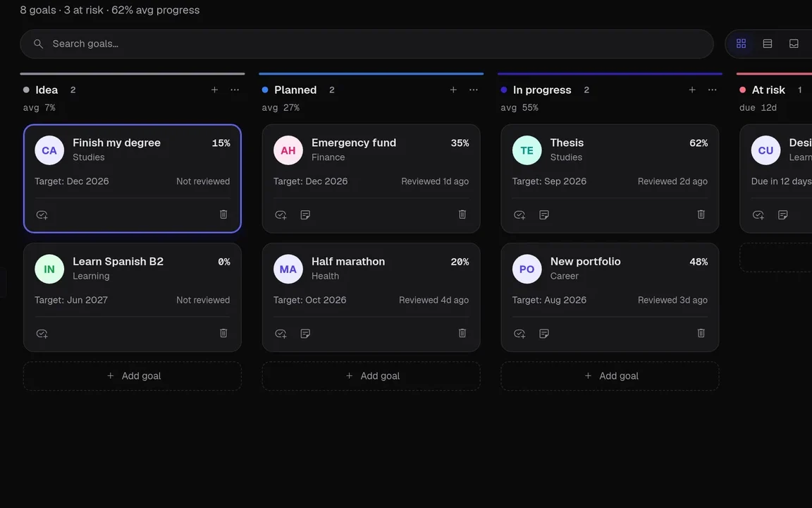Click the AH avatar on Emergency fund
Screen dimensions: 812x508
coord(288,150)
